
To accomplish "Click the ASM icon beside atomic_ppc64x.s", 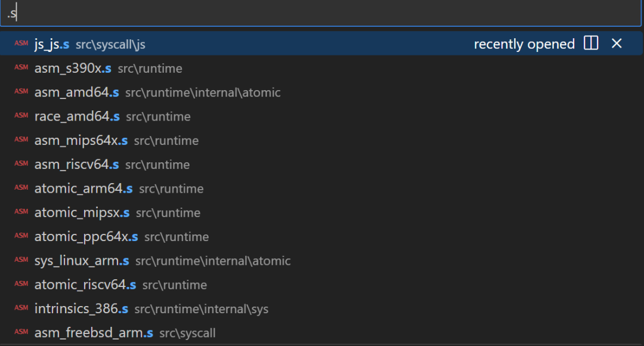I will (x=21, y=236).
